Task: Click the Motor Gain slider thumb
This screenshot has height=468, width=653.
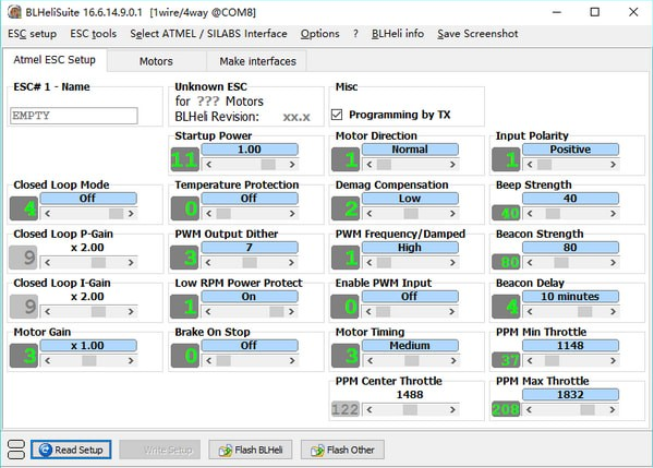Action: (x=89, y=361)
